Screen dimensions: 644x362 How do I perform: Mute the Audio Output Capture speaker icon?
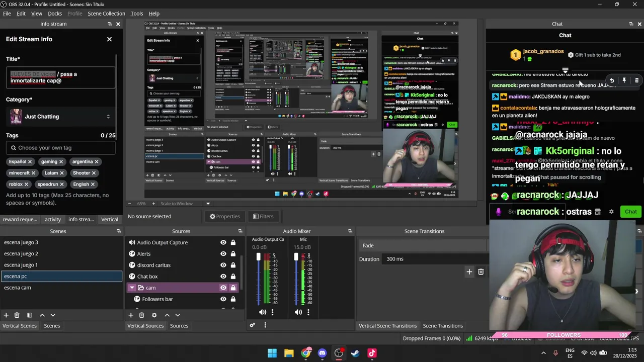click(263, 312)
